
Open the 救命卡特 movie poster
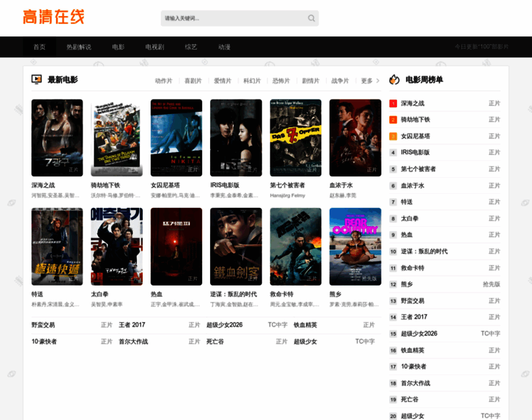[x=295, y=246]
